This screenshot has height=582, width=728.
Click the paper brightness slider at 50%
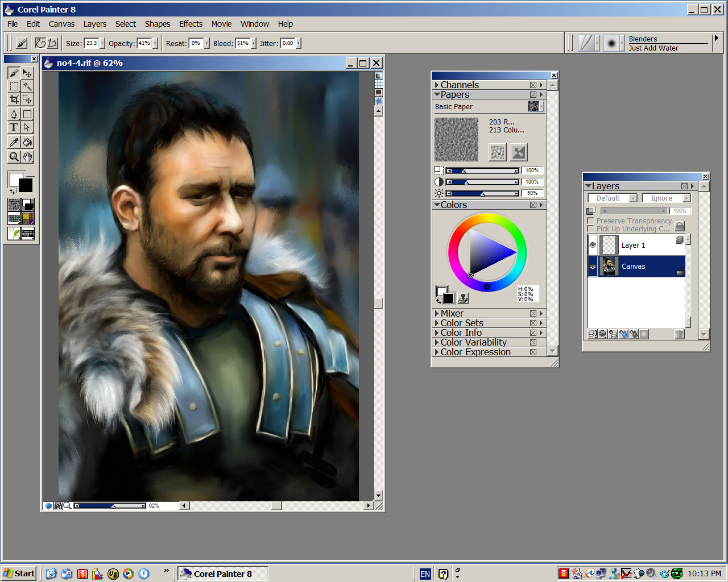[x=482, y=193]
